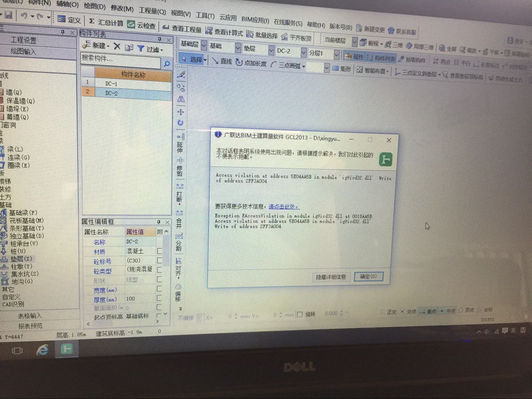The height and width of the screenshot is (399, 532).
Task: Click the 分割 split tool
Action: click(179, 242)
